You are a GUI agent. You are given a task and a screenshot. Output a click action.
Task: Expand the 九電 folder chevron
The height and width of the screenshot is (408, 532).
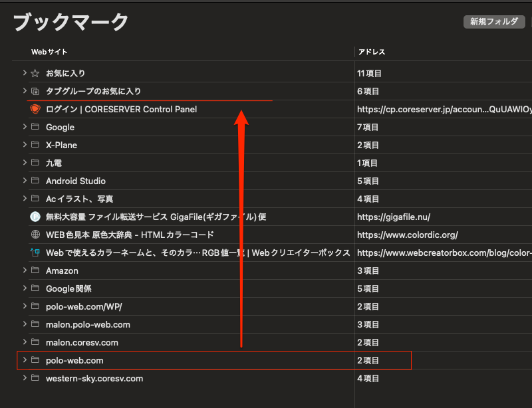pos(25,163)
